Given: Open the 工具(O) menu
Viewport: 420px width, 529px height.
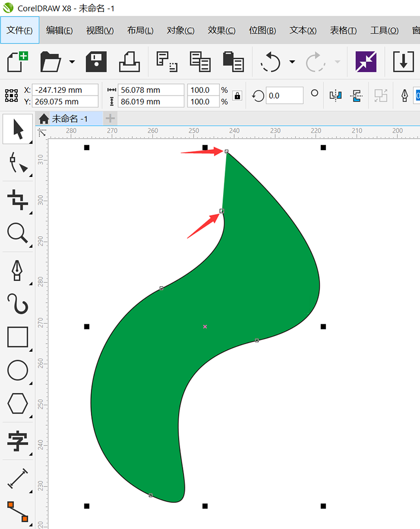Looking at the screenshot, I should click(384, 30).
